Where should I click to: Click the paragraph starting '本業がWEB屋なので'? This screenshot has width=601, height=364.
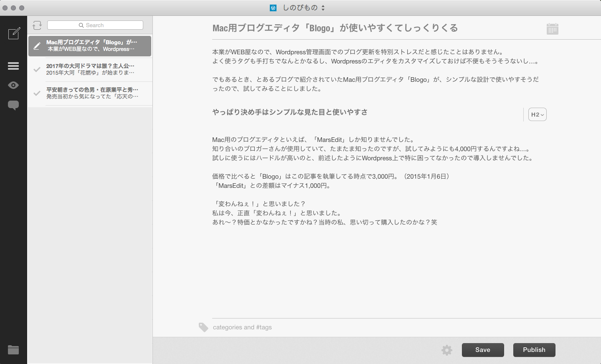coord(358,52)
